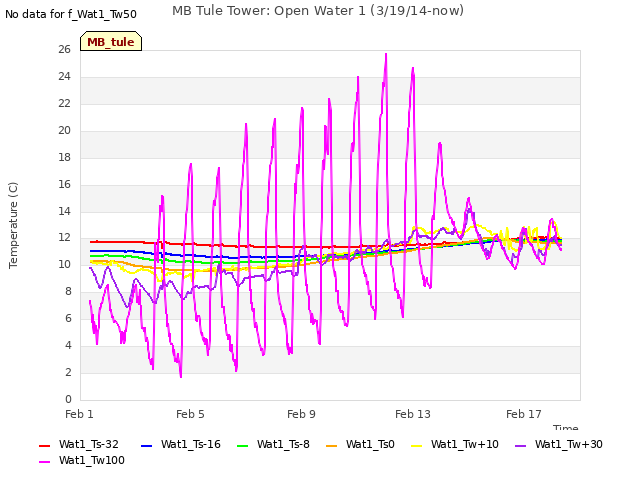Click the 0 y-axis tick label
Image resolution: width=640 pixels, height=480 pixels.
point(68,399)
